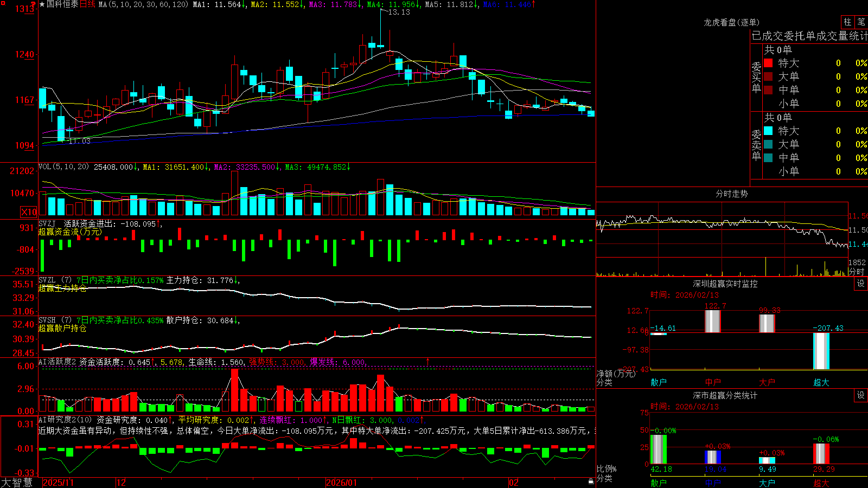868x488 pixels.
Task: Click the teal 大单 sell-order swatch
Action: coord(768,144)
